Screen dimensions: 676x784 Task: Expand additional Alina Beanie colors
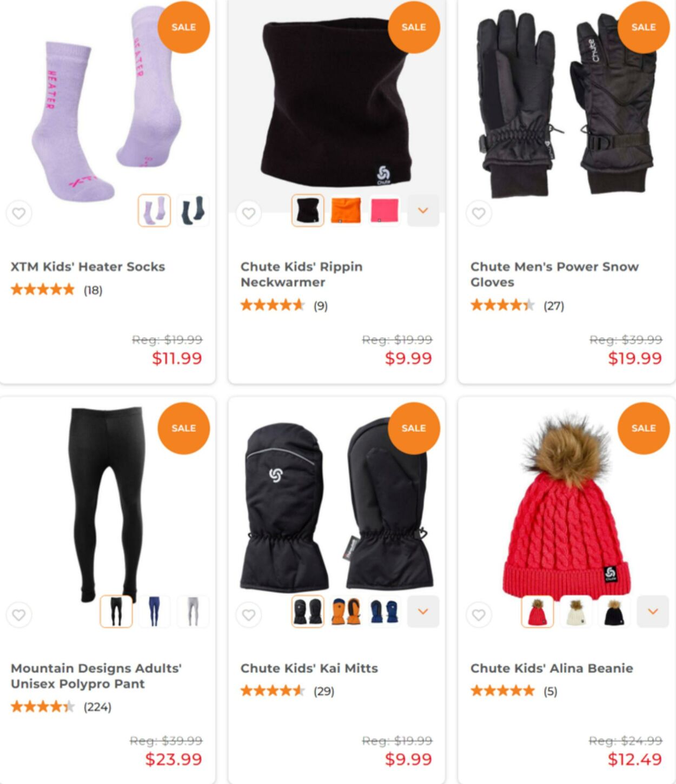click(653, 611)
